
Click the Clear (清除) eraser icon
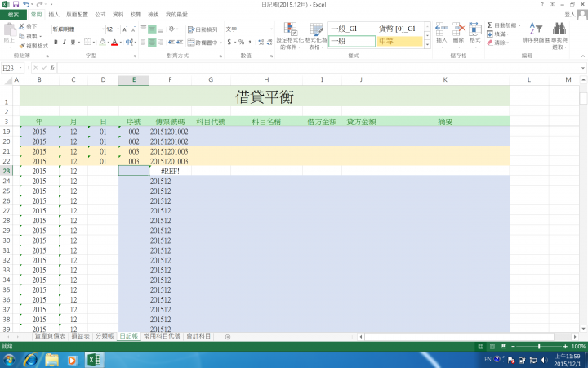(490, 43)
